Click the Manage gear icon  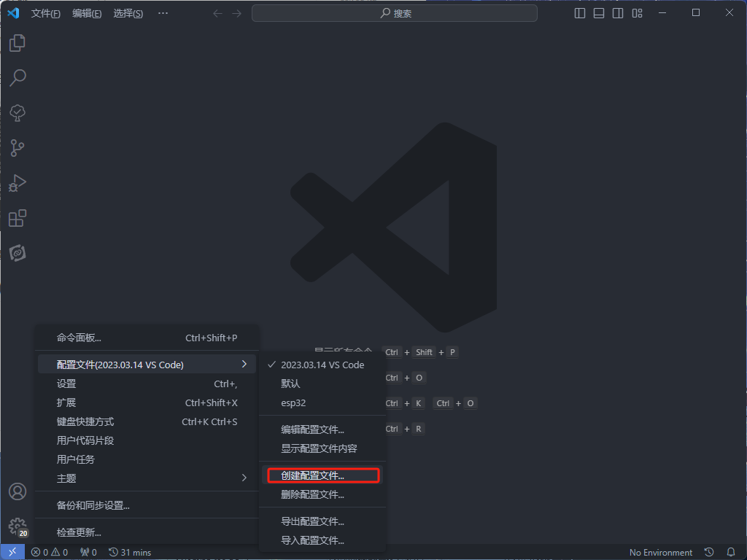click(x=18, y=526)
